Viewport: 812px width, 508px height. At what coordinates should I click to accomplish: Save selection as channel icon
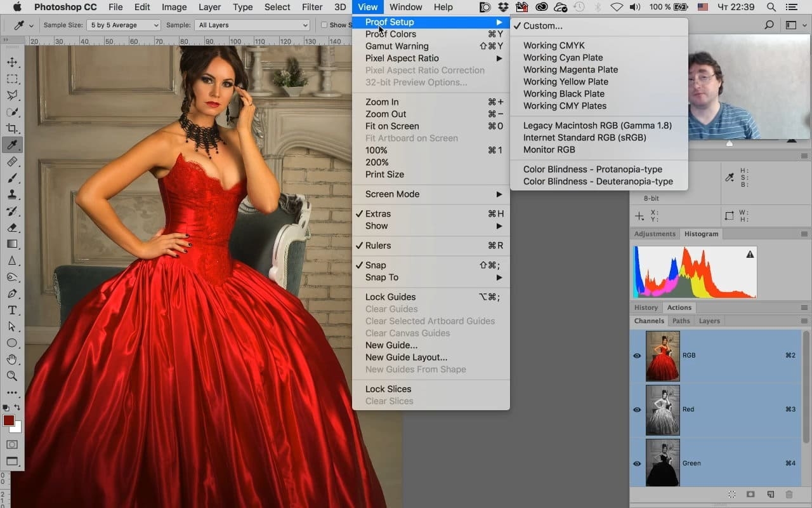point(750,495)
